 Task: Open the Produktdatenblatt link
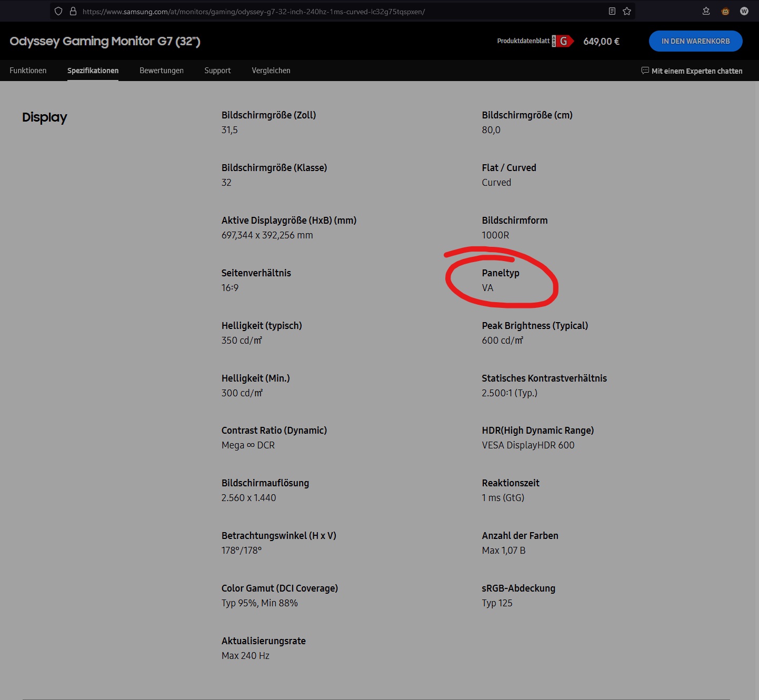[x=523, y=41]
